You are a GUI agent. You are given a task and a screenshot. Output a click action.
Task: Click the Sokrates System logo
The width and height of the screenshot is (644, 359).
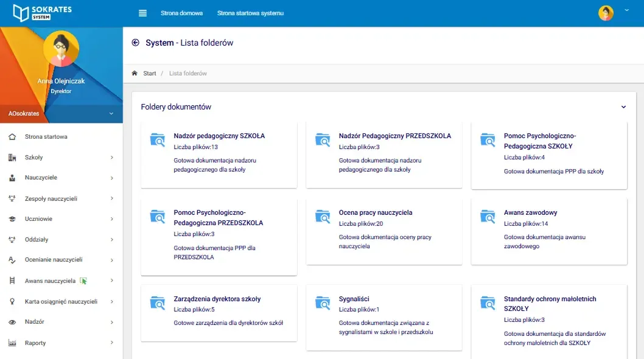click(x=43, y=13)
